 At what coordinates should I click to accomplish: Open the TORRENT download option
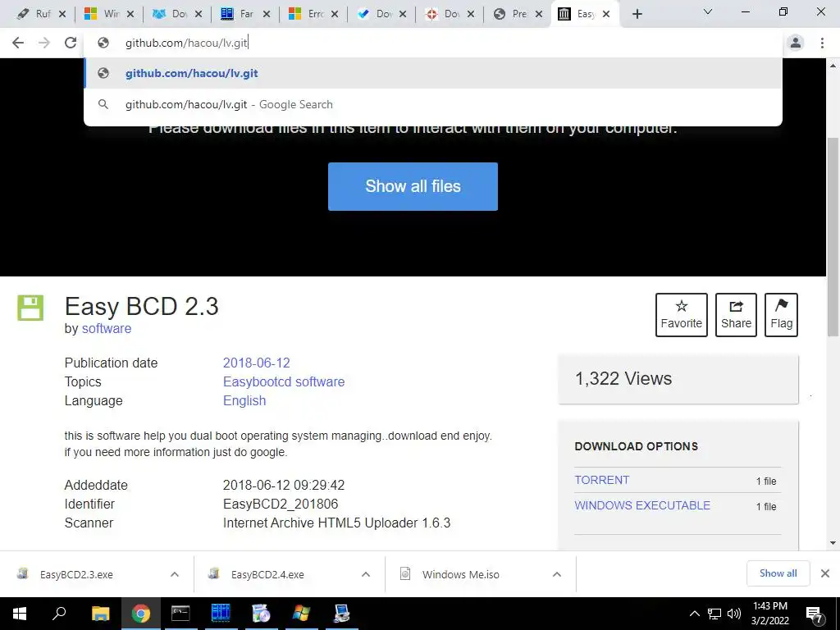(x=601, y=480)
